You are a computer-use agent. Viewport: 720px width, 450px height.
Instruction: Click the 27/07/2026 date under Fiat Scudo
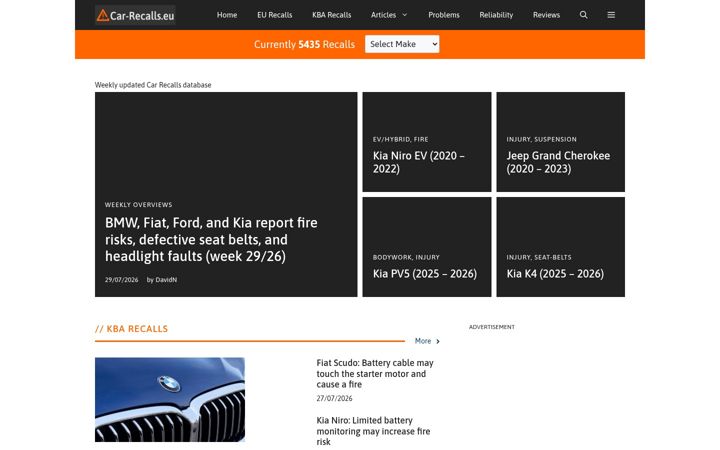[x=334, y=399]
